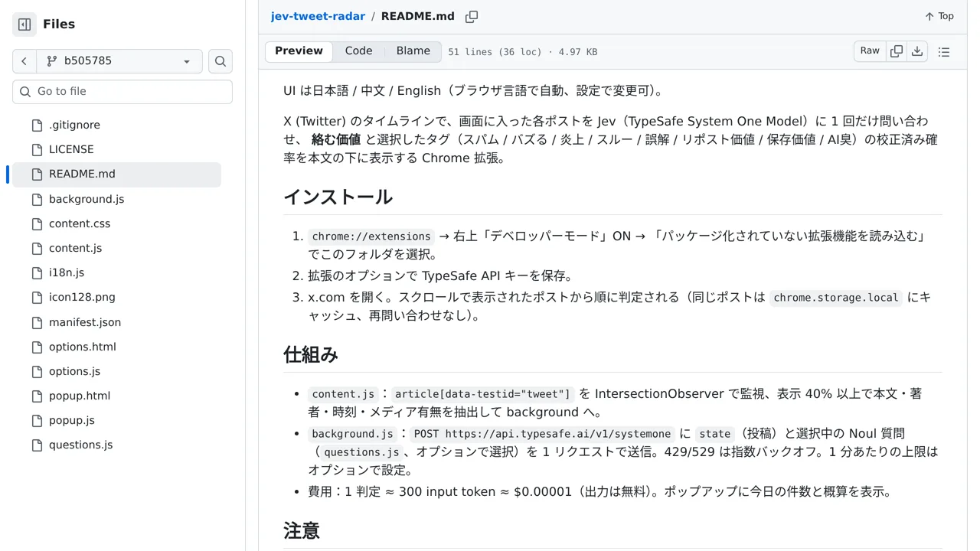
Task: Expand the b505785 branch dropdown
Action: click(x=119, y=61)
